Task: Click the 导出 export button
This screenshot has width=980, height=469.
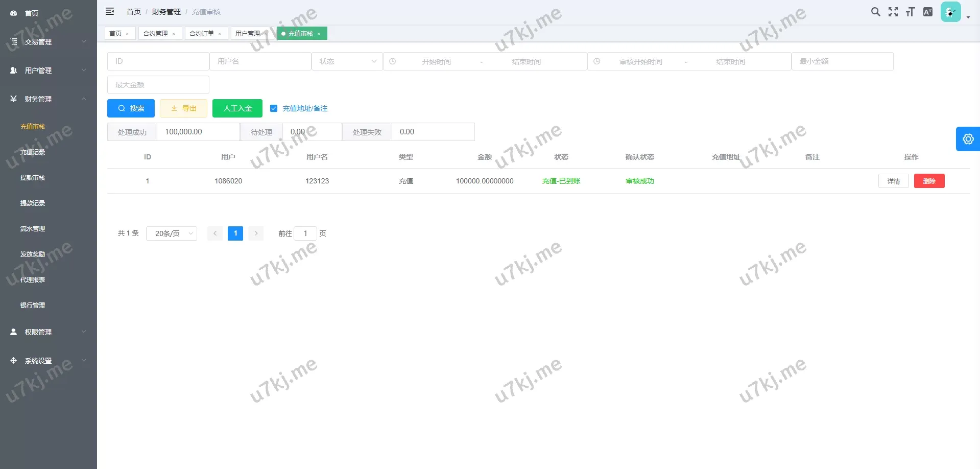Action: click(x=184, y=108)
